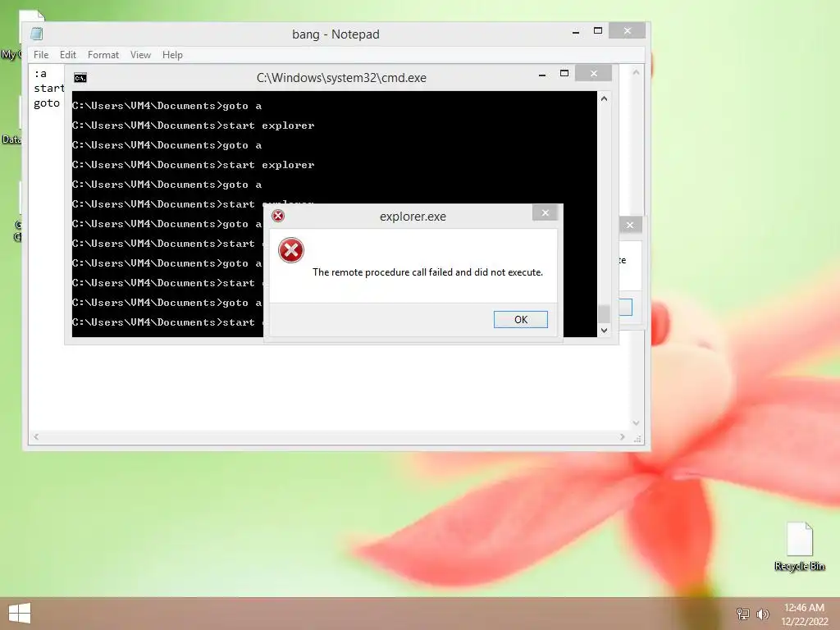Minimize the bang - Notepad window

click(576, 32)
